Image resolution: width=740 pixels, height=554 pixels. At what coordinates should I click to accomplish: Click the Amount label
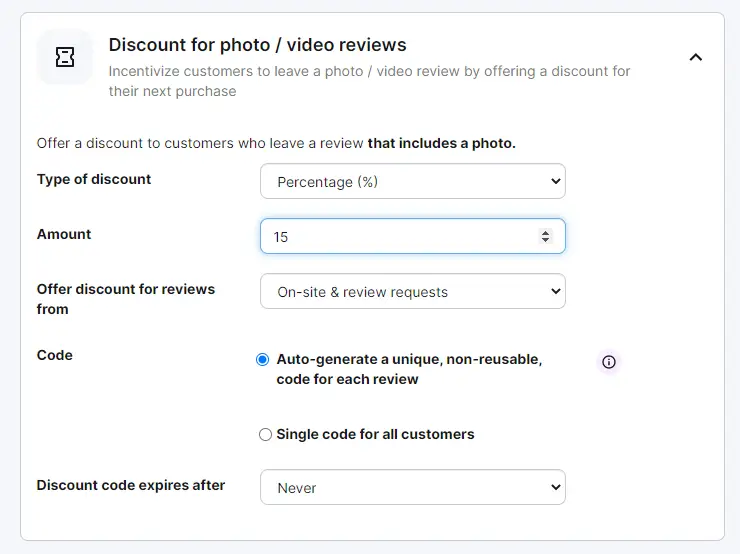pyautogui.click(x=64, y=234)
